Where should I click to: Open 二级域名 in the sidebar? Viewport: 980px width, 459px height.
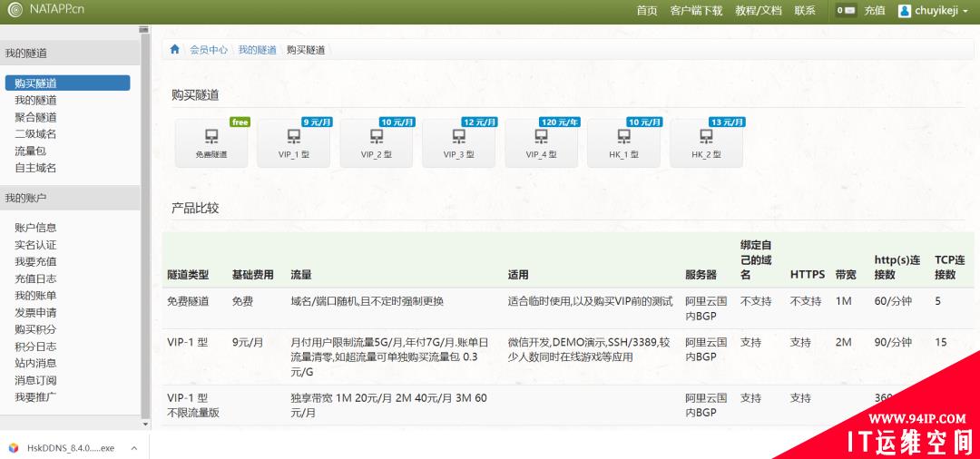coord(35,133)
